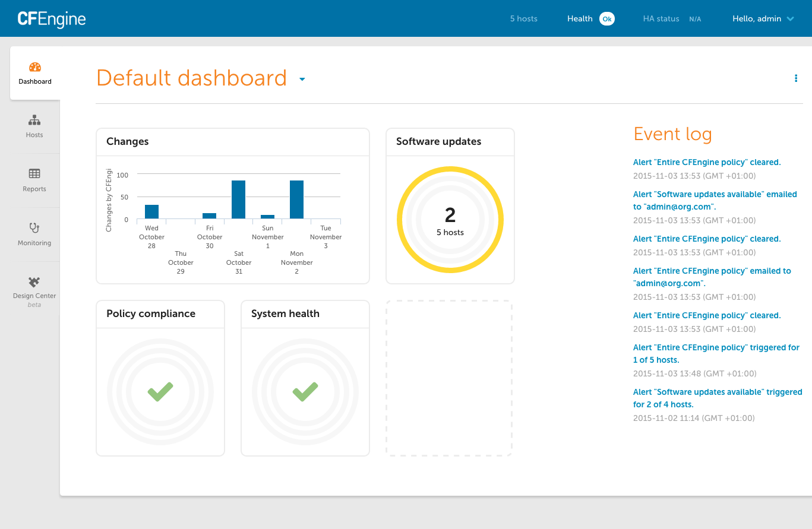812x529 pixels.
Task: Open the Reports table icon
Action: click(34, 174)
